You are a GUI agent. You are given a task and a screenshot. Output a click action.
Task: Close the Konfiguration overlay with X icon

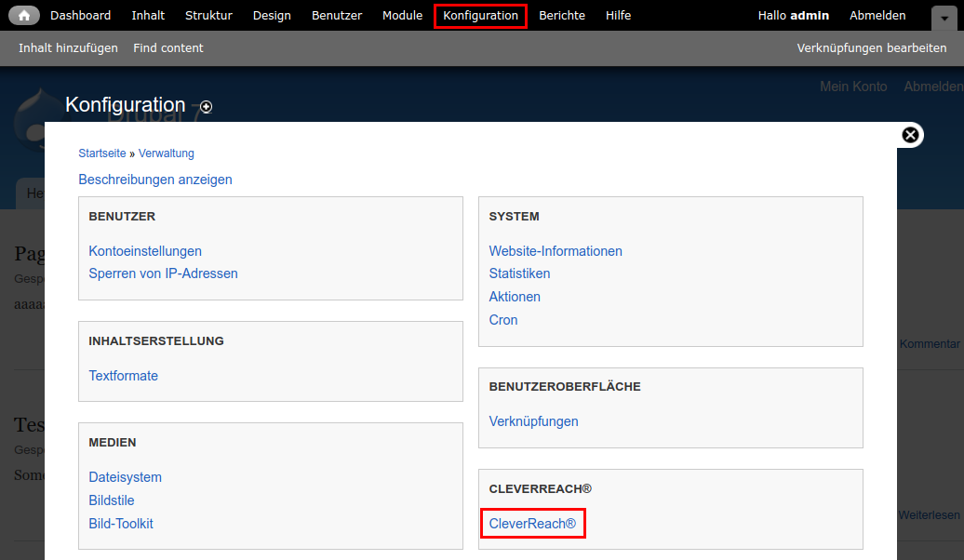point(910,135)
